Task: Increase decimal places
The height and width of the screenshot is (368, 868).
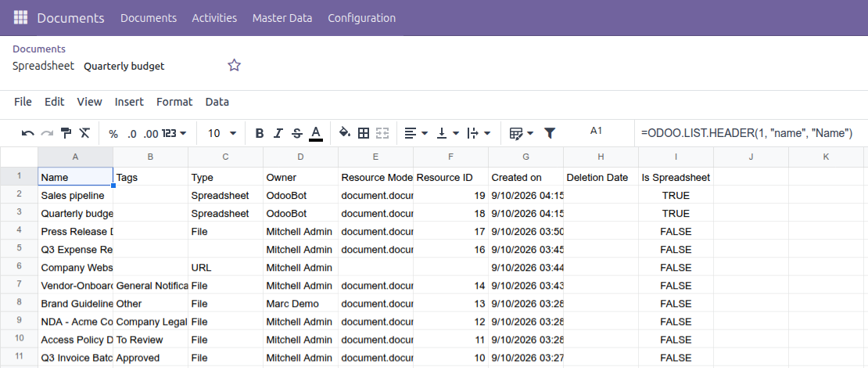Action: click(151, 134)
